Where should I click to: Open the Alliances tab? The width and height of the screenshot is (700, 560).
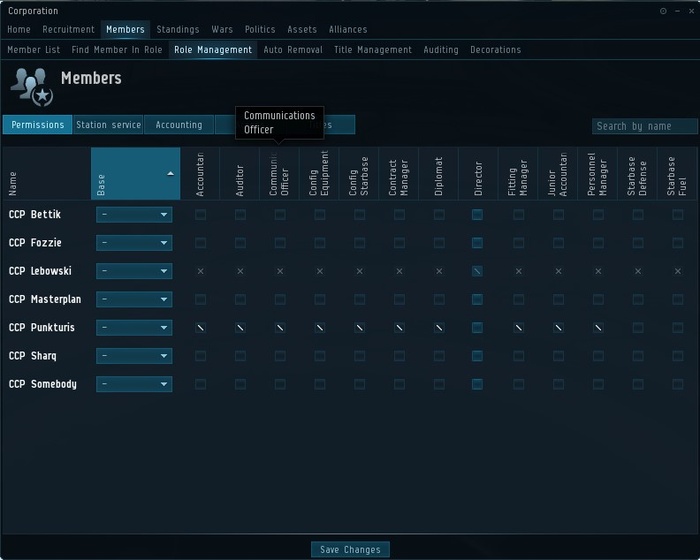click(x=348, y=29)
